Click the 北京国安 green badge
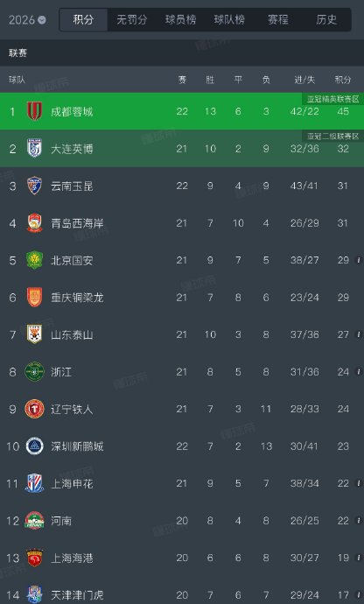This screenshot has width=364, height=604. coord(35,260)
